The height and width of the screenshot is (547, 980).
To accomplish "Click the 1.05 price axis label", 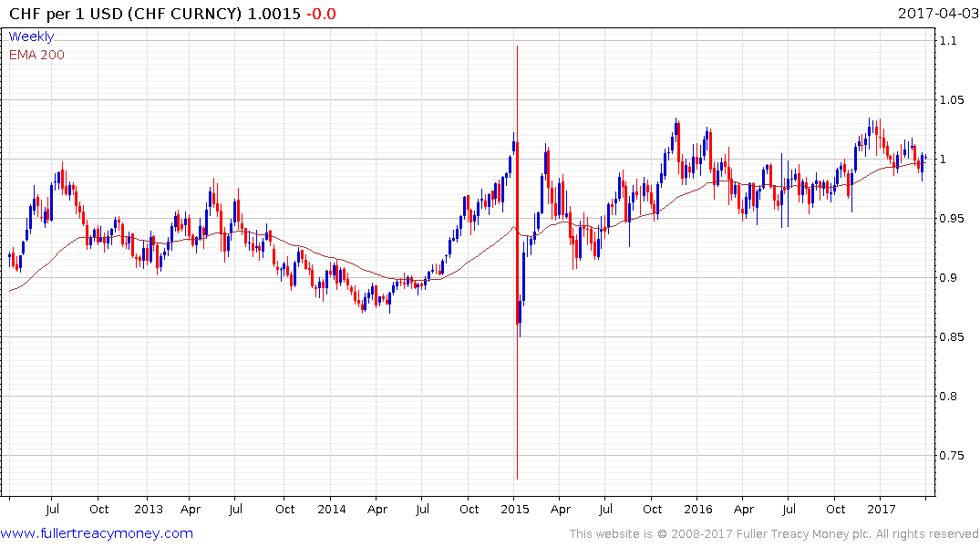I will pyautogui.click(x=952, y=100).
